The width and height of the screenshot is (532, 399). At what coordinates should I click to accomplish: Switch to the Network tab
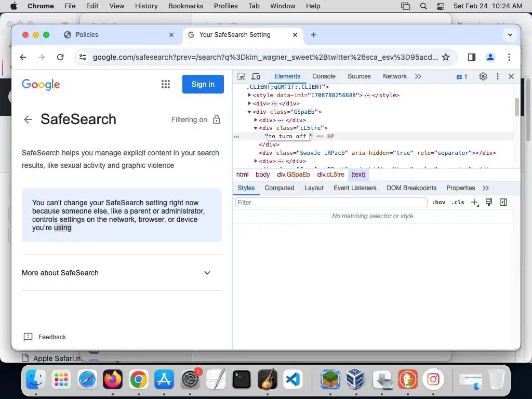pos(395,76)
